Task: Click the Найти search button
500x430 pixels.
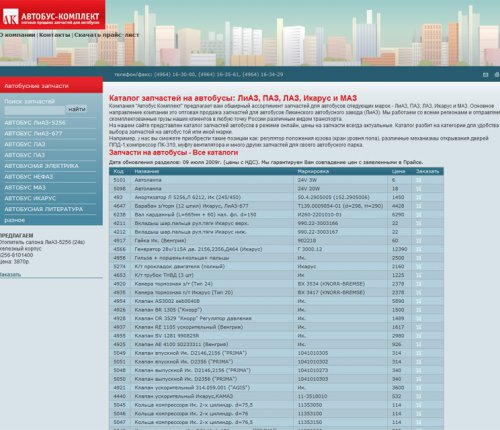Action: pyautogui.click(x=77, y=109)
